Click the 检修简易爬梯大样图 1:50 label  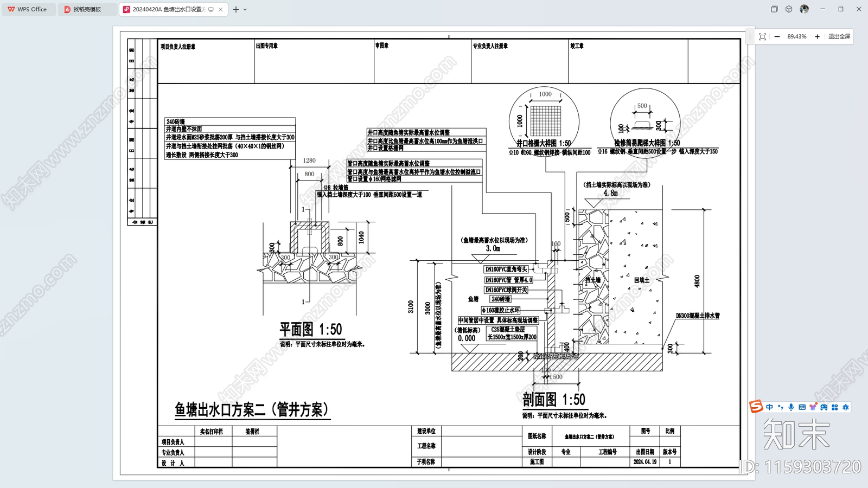pyautogui.click(x=647, y=143)
